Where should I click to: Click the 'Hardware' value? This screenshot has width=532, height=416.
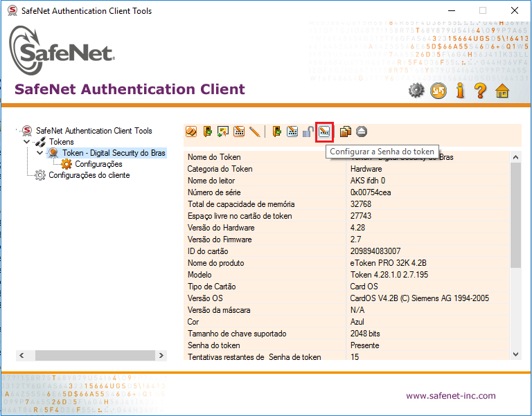[x=366, y=169]
